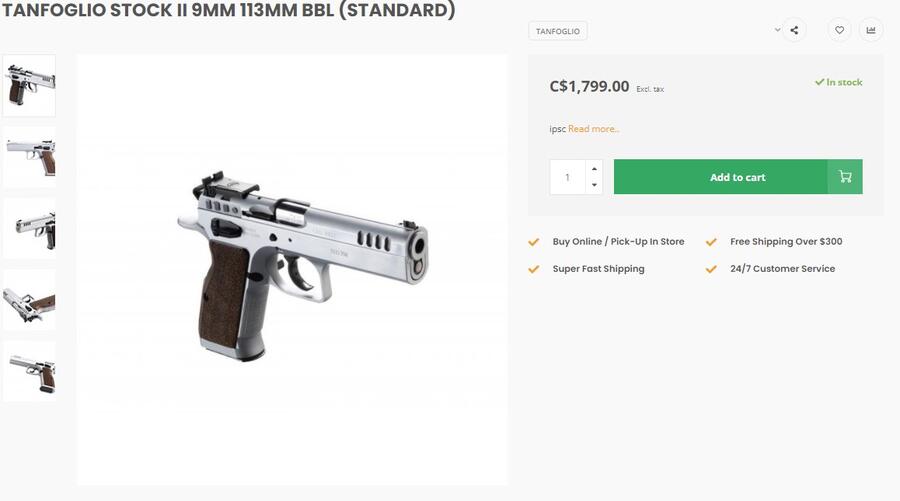Increase quantity with the up arrow

coord(594,168)
